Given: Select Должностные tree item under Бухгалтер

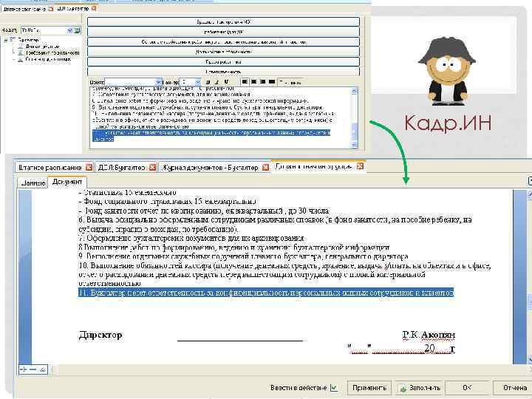Looking at the screenshot, I should click(x=42, y=46).
